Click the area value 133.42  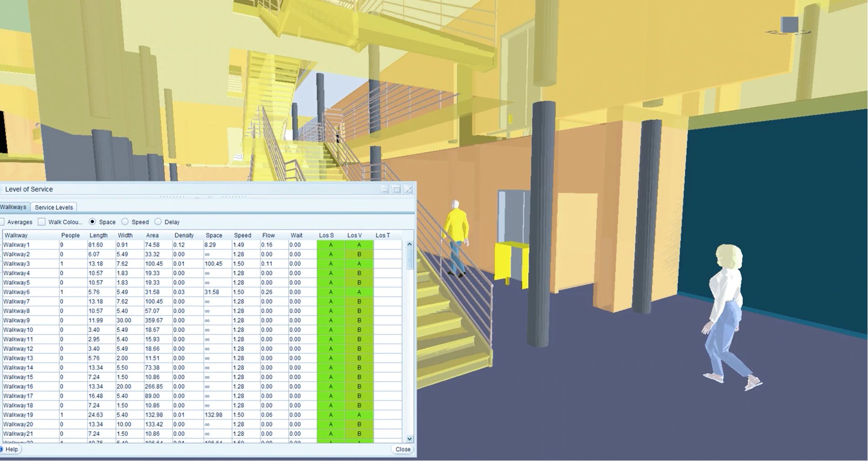[154, 424]
